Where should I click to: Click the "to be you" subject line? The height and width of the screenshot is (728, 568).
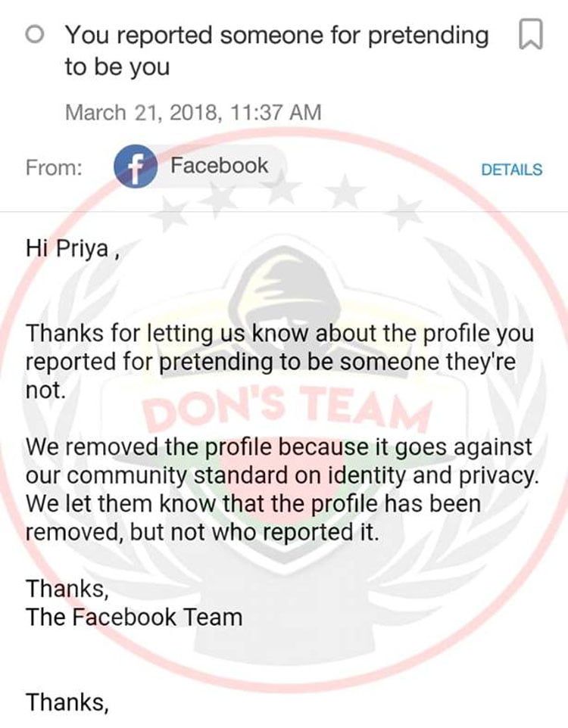coord(117,67)
